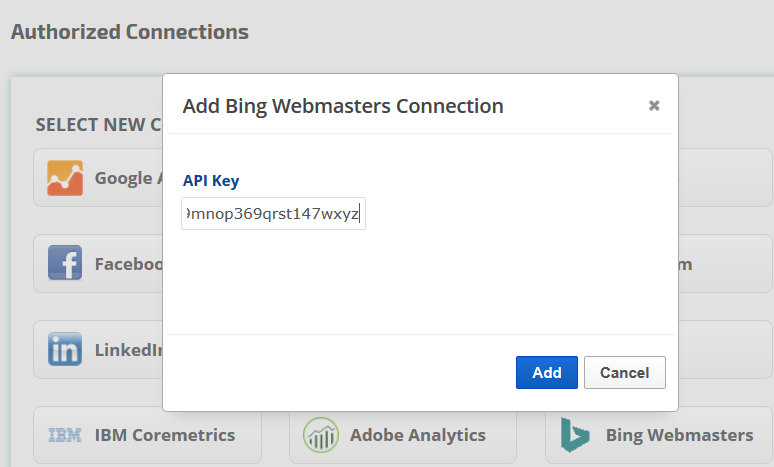Click the Google Analytics chart icon
This screenshot has width=774, height=467.
(x=65, y=178)
